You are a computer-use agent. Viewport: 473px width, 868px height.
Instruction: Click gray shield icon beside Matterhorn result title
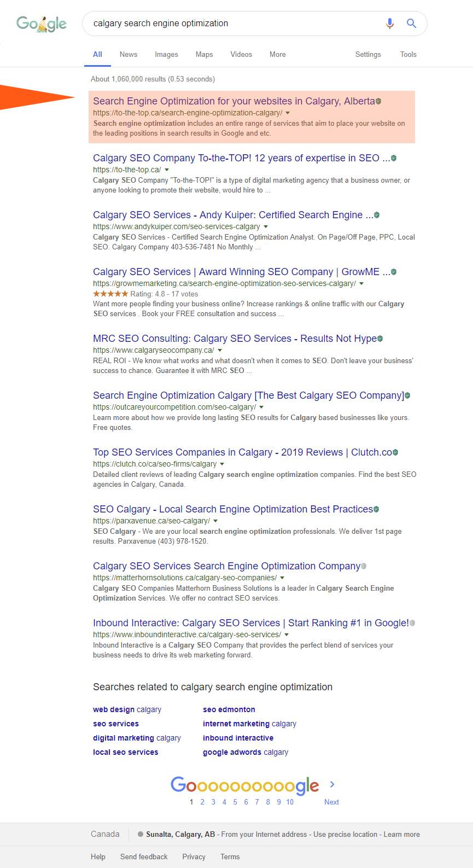364,566
